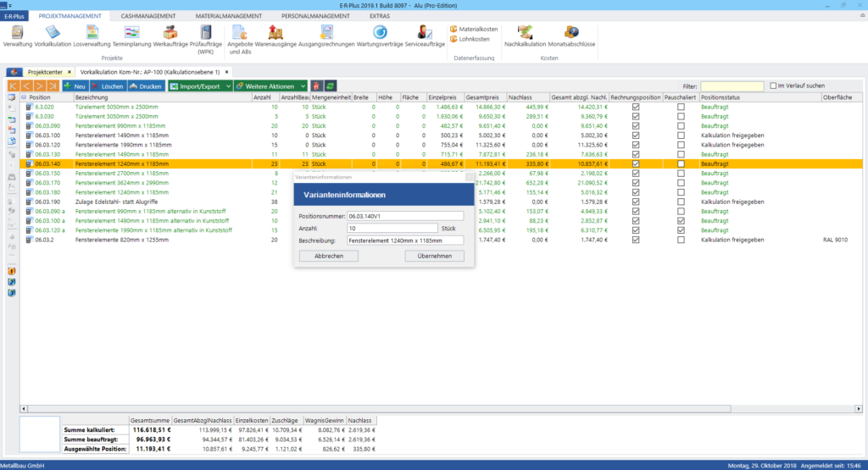
Task: Open the Monatsabschlüsse ribbon icon
Action: 571,36
